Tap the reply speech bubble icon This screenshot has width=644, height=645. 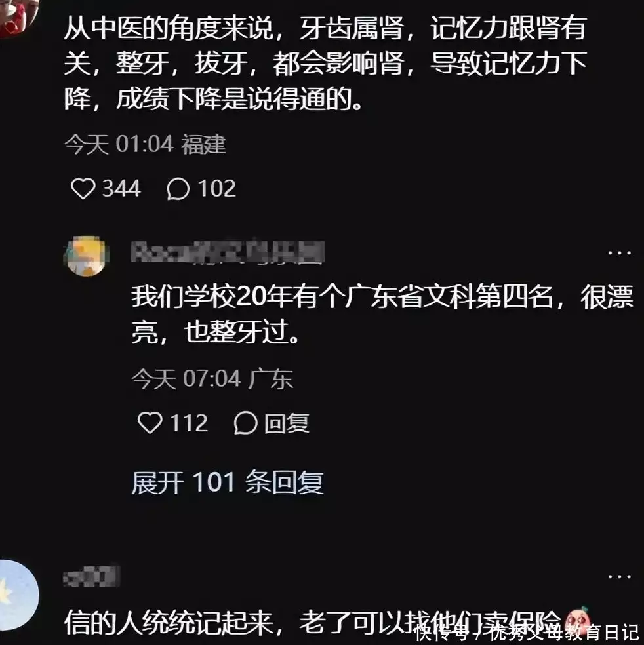tap(246, 422)
